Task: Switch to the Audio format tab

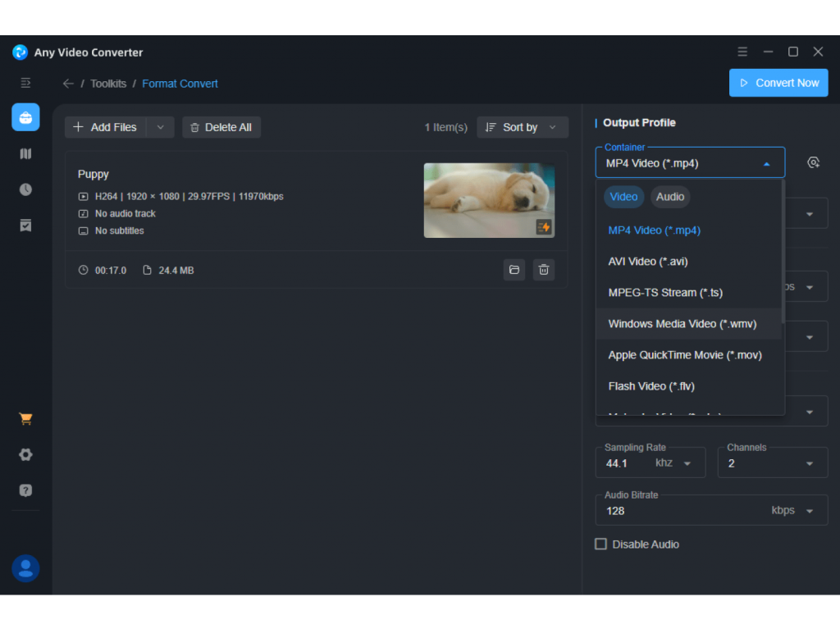Action: (x=670, y=197)
